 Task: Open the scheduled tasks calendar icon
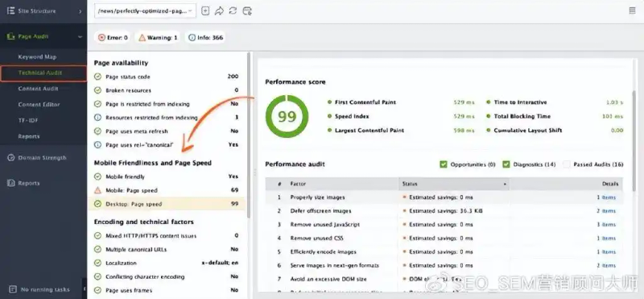(x=247, y=11)
